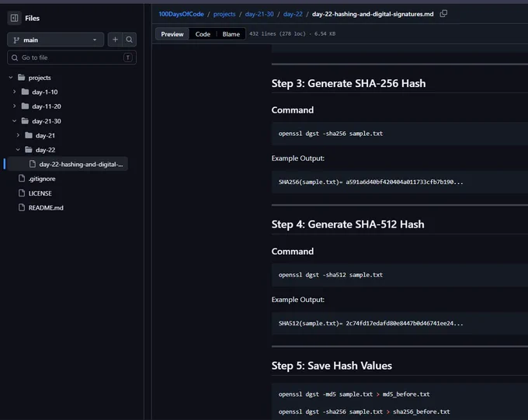Click the day-21-30 breadcrumb link
The width and height of the screenshot is (528, 420).
click(x=259, y=14)
